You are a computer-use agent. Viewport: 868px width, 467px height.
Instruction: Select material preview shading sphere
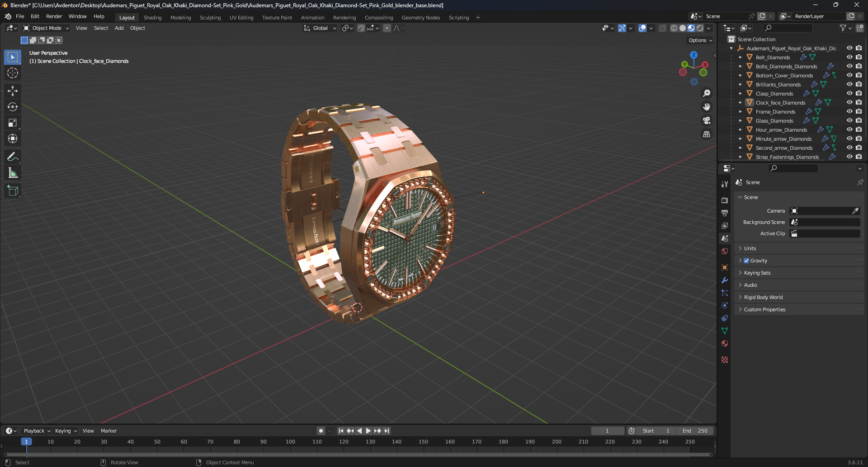pyautogui.click(x=691, y=28)
